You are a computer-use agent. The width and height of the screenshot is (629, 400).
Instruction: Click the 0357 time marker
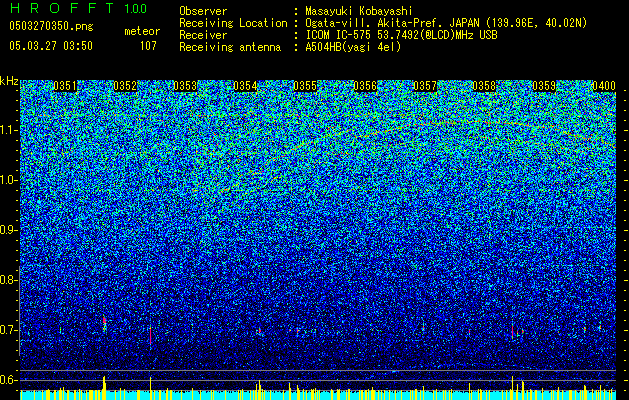click(425, 86)
